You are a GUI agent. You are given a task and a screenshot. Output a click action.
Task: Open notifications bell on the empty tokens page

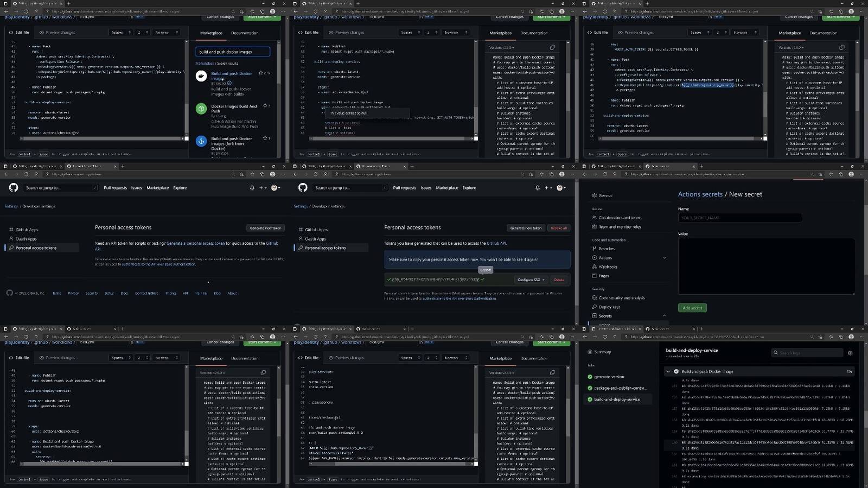(x=252, y=188)
